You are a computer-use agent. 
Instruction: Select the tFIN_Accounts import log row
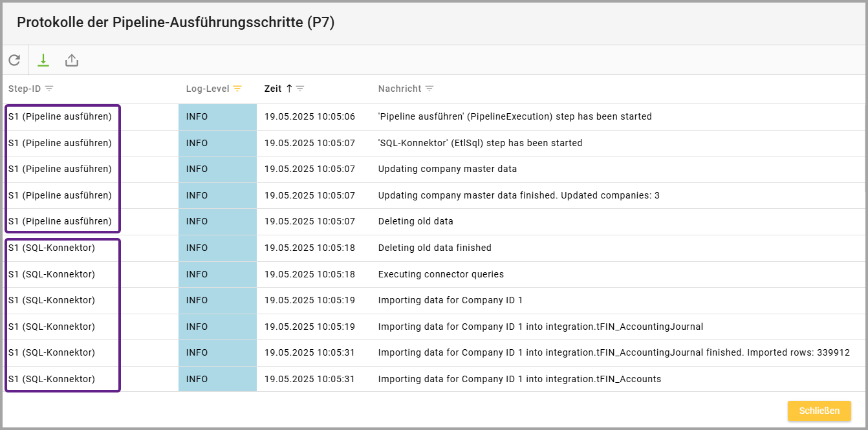coord(519,379)
